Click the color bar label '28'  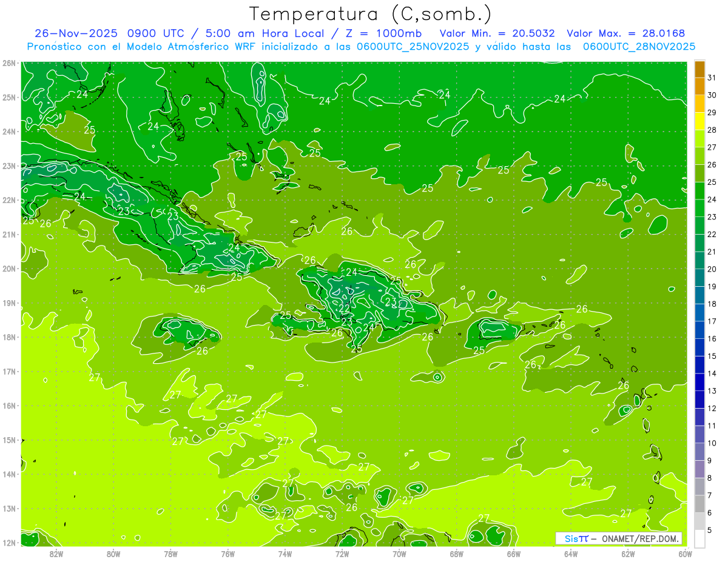pos(712,130)
